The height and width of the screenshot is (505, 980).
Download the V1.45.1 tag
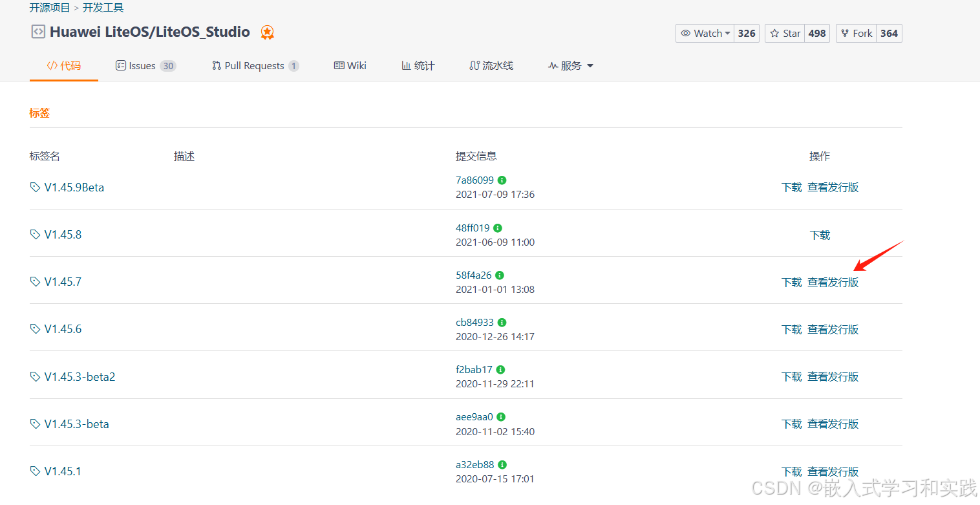coord(792,472)
